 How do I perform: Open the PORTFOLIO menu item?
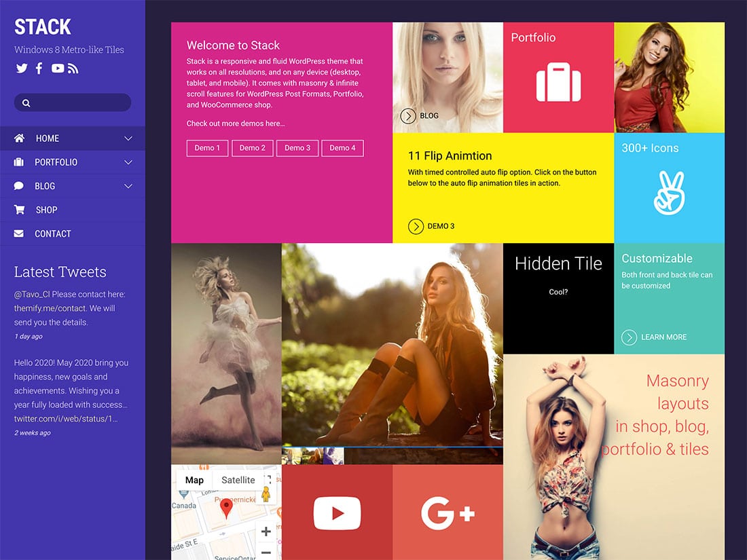tap(73, 162)
